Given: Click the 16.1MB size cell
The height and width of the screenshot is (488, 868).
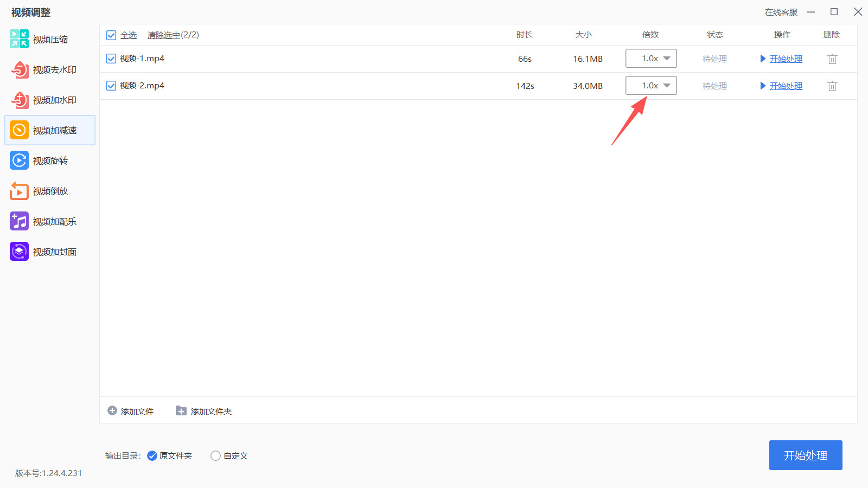Looking at the screenshot, I should tap(588, 59).
